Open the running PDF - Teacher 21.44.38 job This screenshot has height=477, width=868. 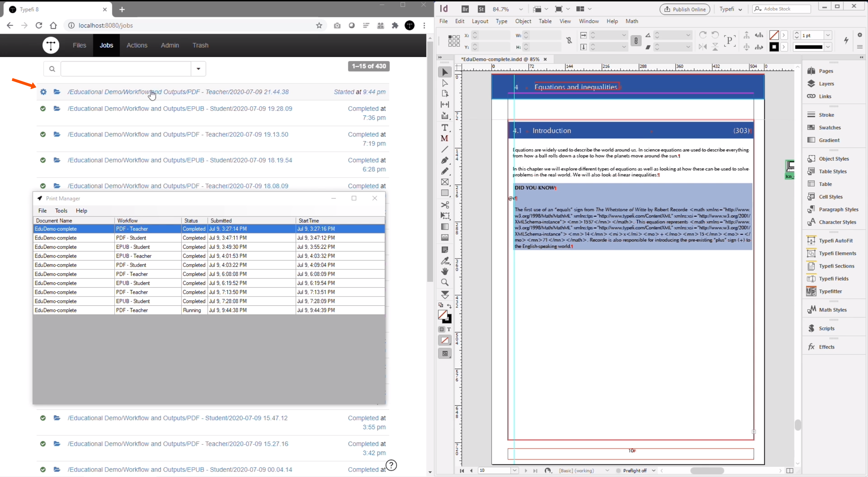(x=178, y=92)
